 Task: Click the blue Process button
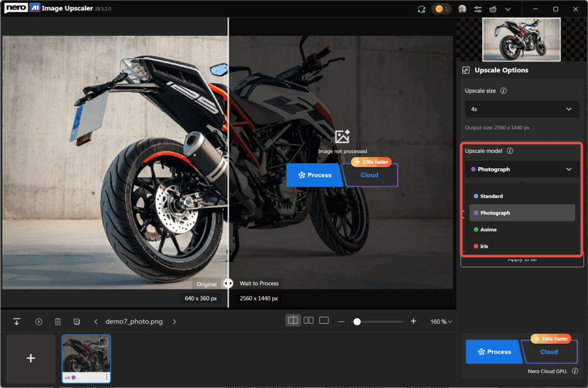click(494, 352)
